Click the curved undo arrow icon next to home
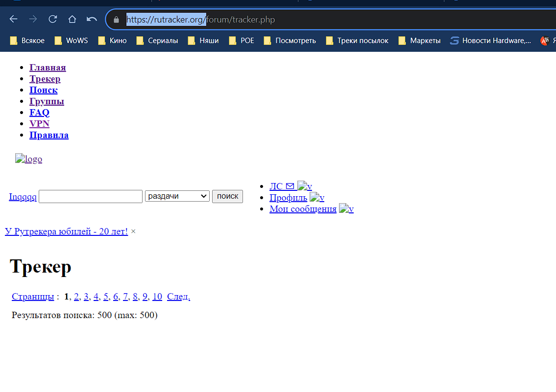The image size is (556, 392). [x=92, y=20]
